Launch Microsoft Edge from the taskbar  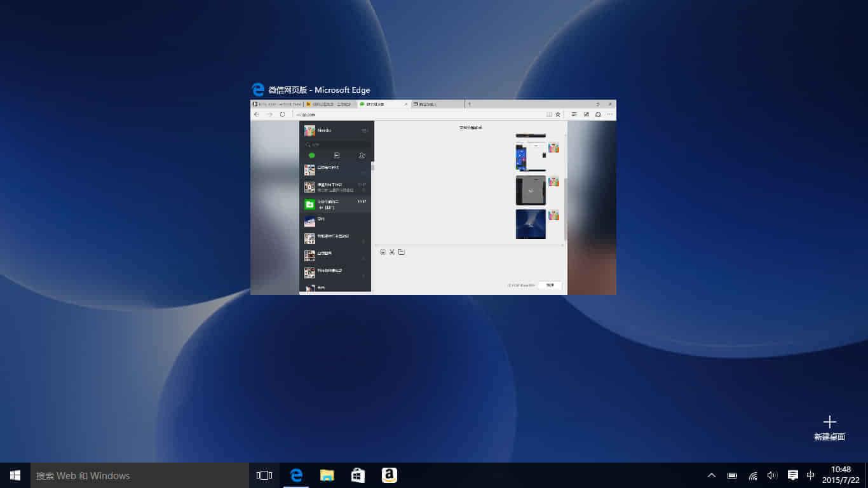click(296, 475)
